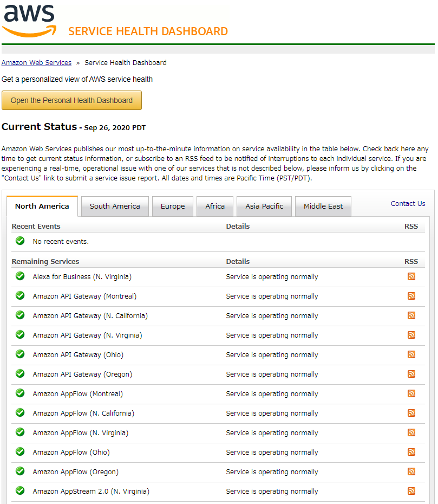Screen dimensions: 438x504
Task: Open RSS feed for Amazon AppFlow (Oregon)
Action: click(x=411, y=471)
